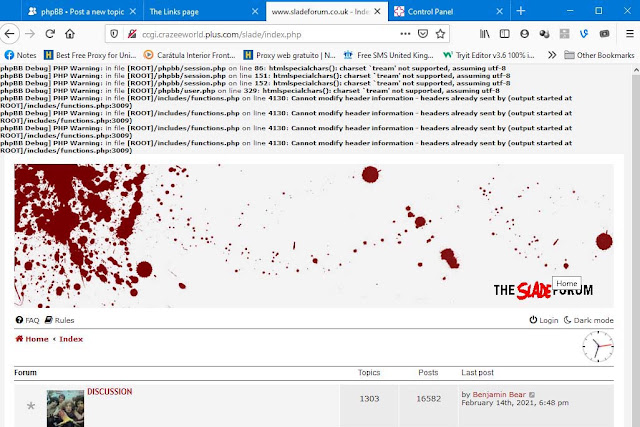Click the Home breadcrumb link

[32, 339]
